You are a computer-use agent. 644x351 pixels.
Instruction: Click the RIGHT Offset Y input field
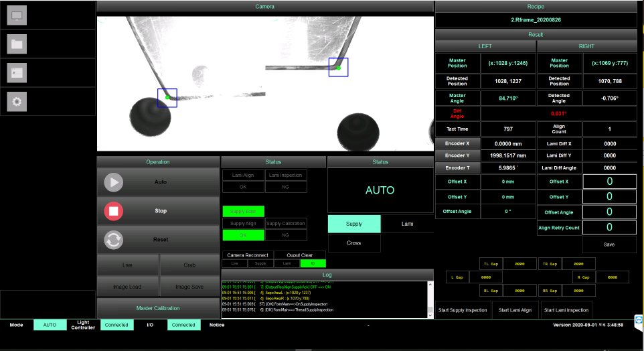click(x=609, y=196)
